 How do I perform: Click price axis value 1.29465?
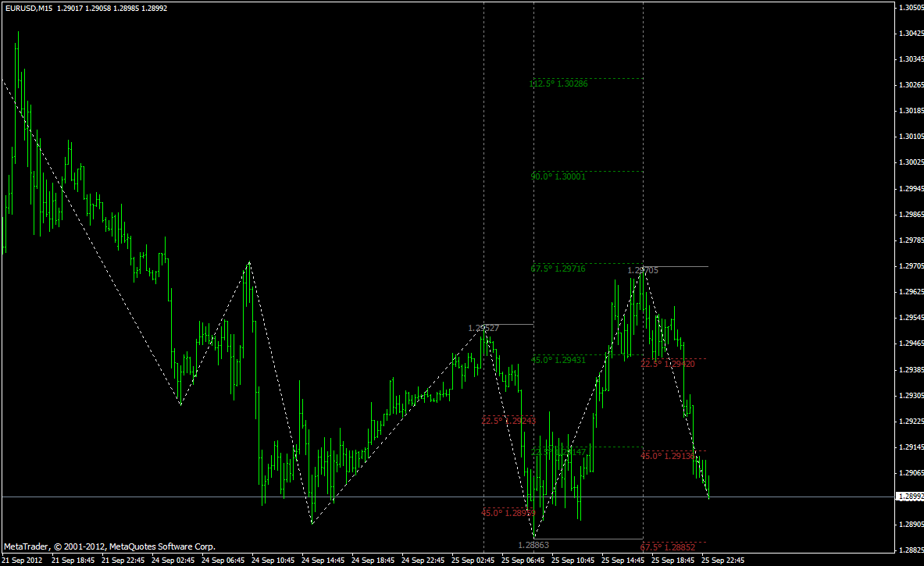[911, 344]
